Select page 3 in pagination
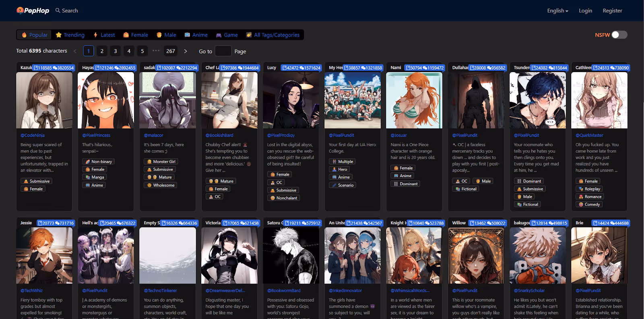 pos(116,51)
